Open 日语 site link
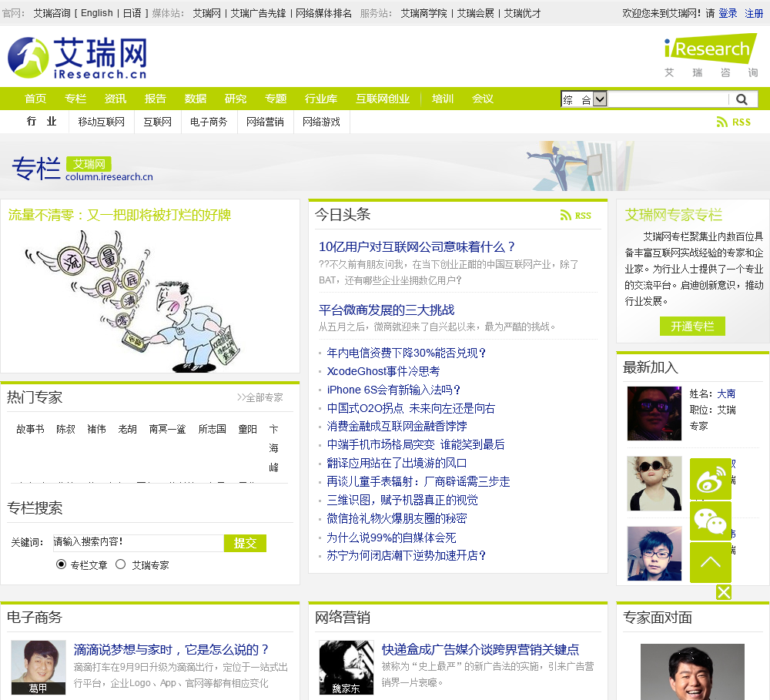Screen dimensions: 770x700 (x=132, y=13)
